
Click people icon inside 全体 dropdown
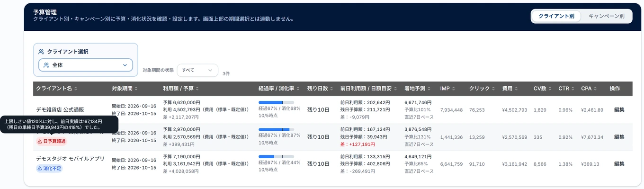[x=46, y=65]
